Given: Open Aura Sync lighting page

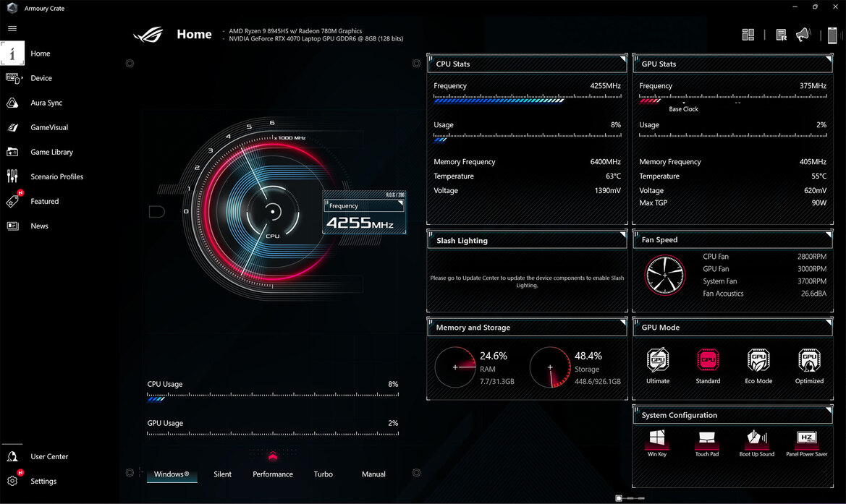Looking at the screenshot, I should tap(46, 103).
